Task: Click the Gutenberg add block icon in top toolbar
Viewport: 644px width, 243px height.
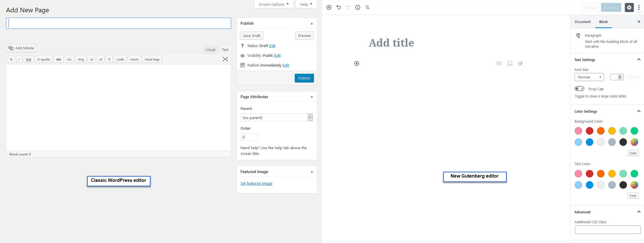Action: (x=329, y=7)
